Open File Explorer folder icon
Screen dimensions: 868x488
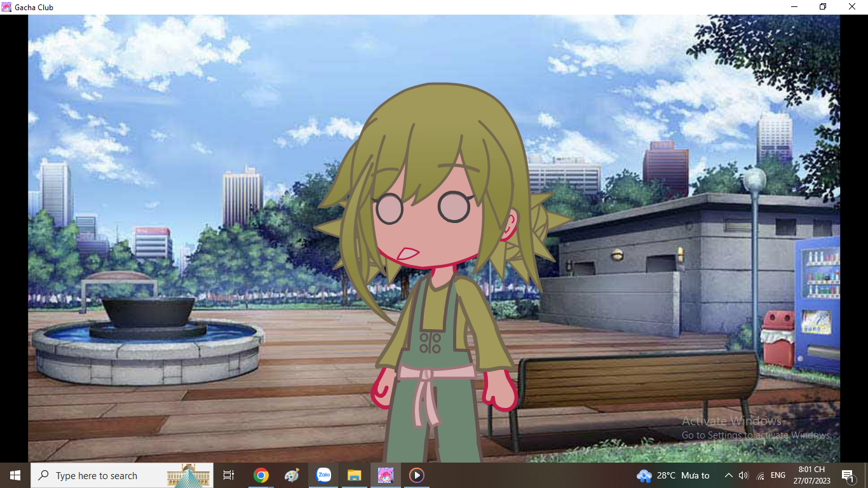355,475
